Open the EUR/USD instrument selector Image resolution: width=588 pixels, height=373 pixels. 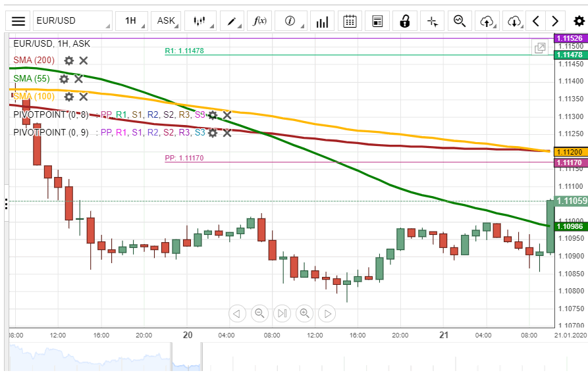click(x=72, y=21)
